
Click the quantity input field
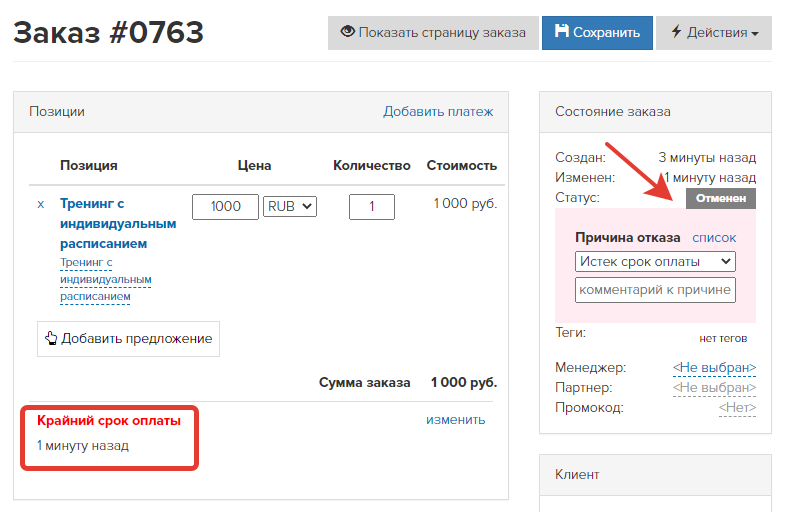[371, 206]
